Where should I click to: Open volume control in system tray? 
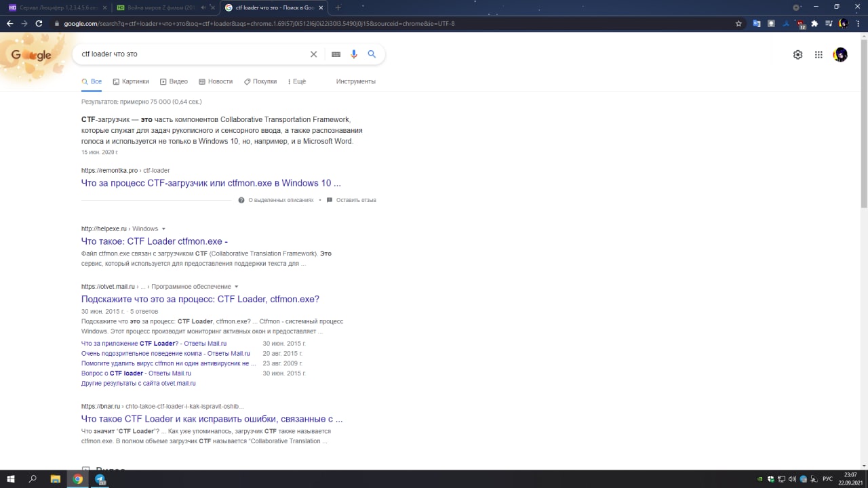tap(791, 479)
